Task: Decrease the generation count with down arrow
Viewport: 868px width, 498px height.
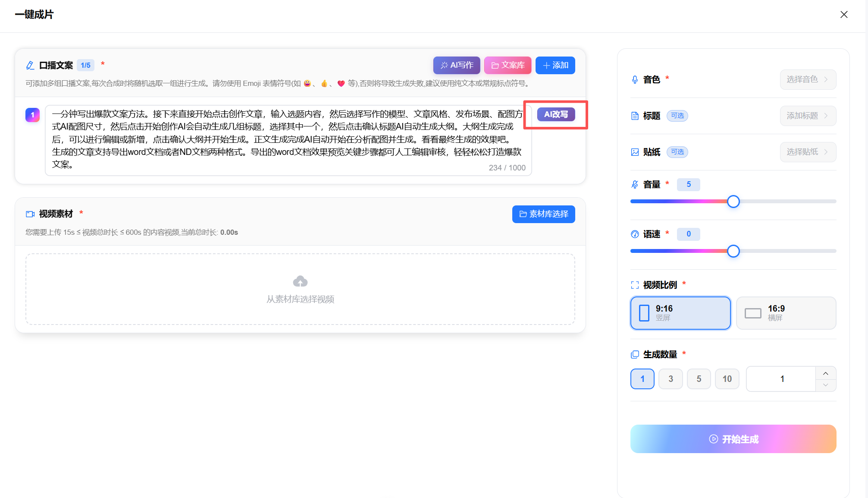Action: point(826,385)
